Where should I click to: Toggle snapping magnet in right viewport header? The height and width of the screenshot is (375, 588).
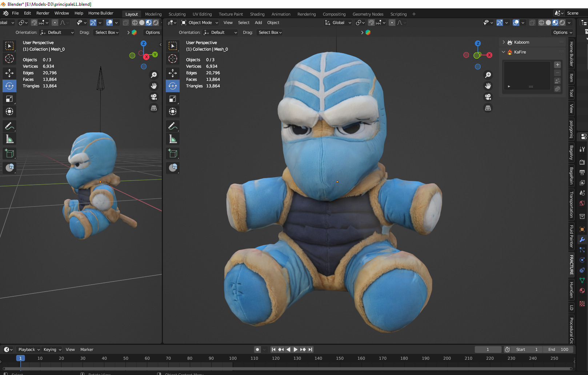click(x=371, y=23)
